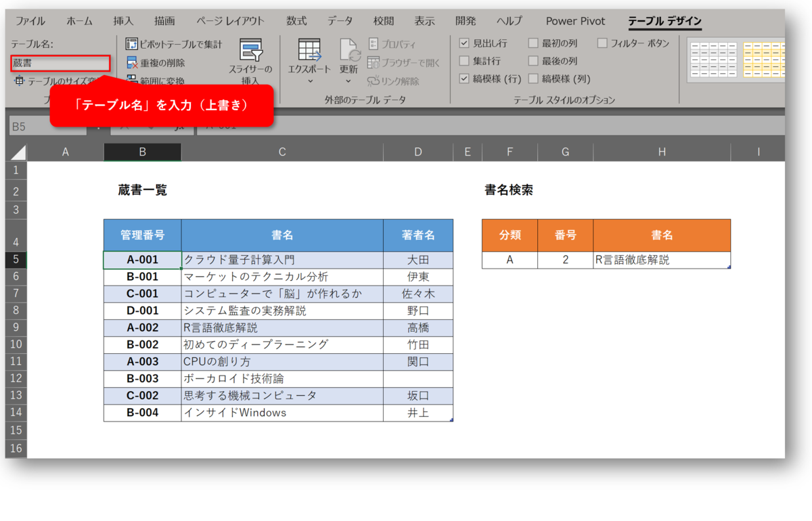Click the 範囲に変換 icon

click(x=131, y=81)
